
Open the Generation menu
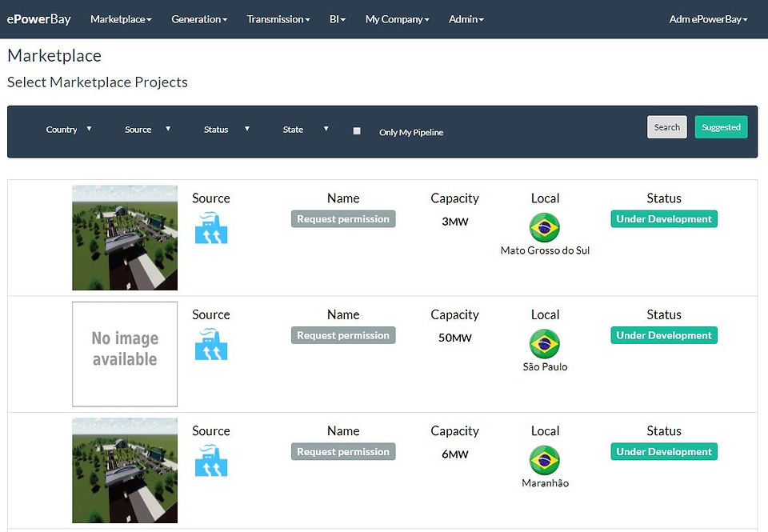199,19
